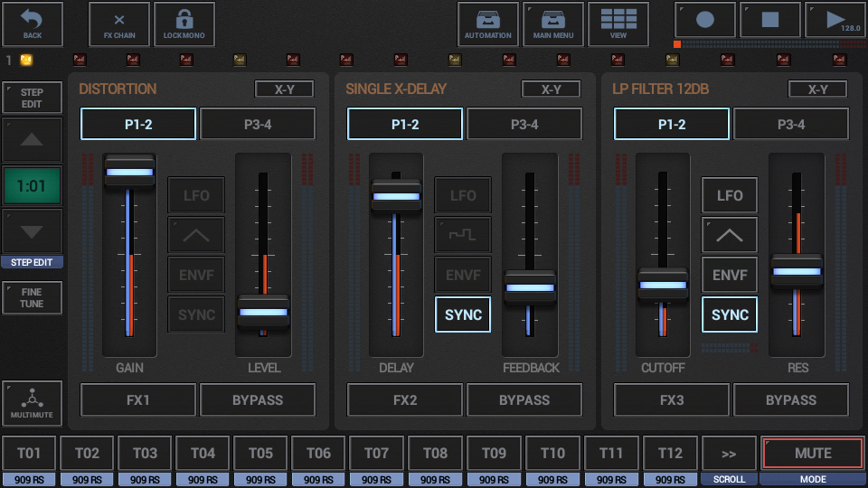Disable SYNC in the LP Filter panel
The image size is (868, 488).
click(730, 314)
